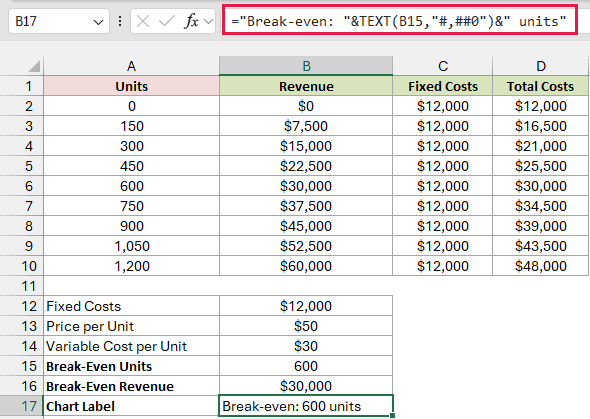Select row 17 header
This screenshot has height=419, width=590.
pos(22,406)
